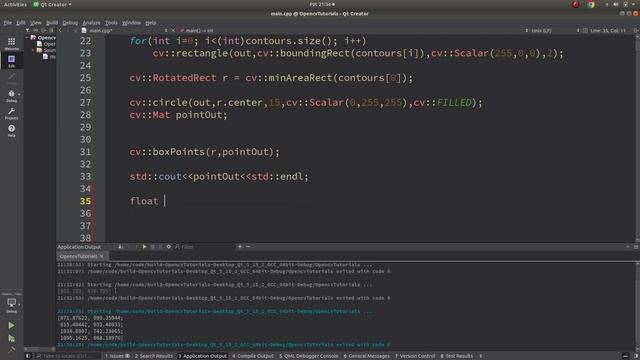Screen dimensions: 640x360
Task: Open Chrome indicator in top panel
Action: (x=591, y=4)
